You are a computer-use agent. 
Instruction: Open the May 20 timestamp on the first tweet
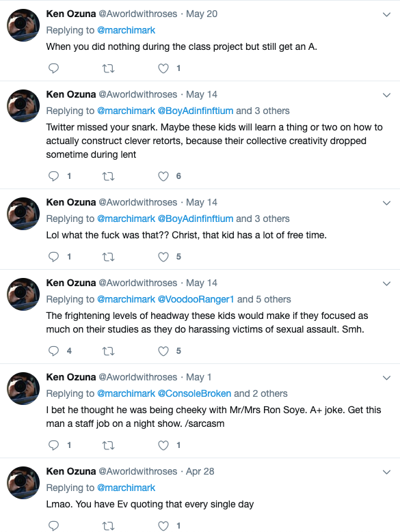point(202,14)
